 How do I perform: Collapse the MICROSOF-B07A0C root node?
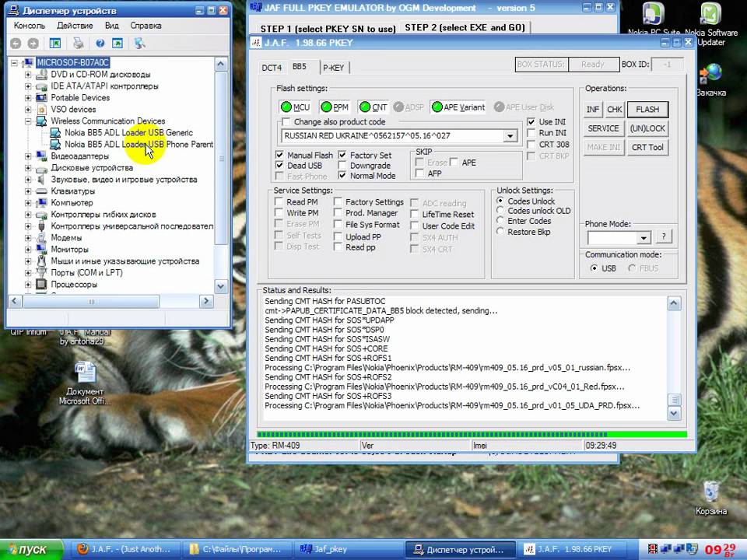(15, 63)
